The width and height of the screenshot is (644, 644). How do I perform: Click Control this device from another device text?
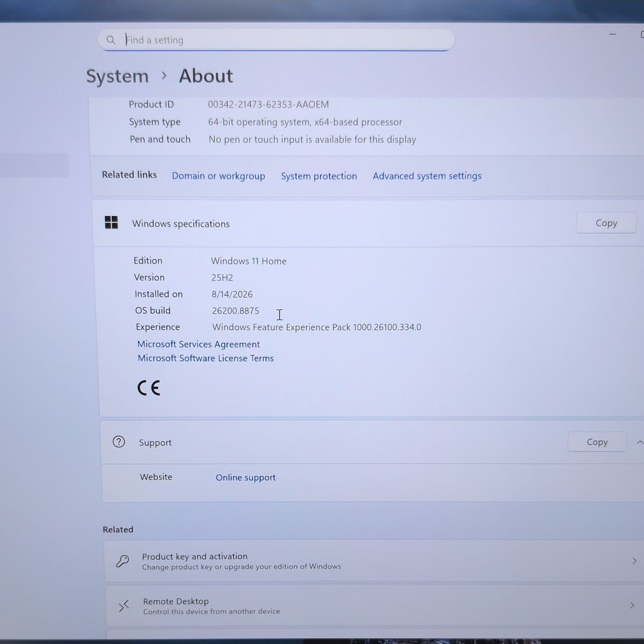coord(212,611)
